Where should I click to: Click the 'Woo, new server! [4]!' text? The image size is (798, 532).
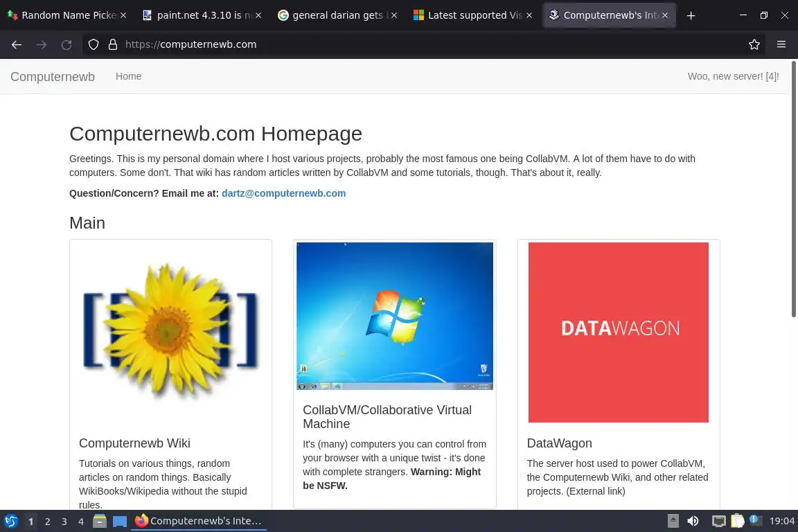point(733,76)
